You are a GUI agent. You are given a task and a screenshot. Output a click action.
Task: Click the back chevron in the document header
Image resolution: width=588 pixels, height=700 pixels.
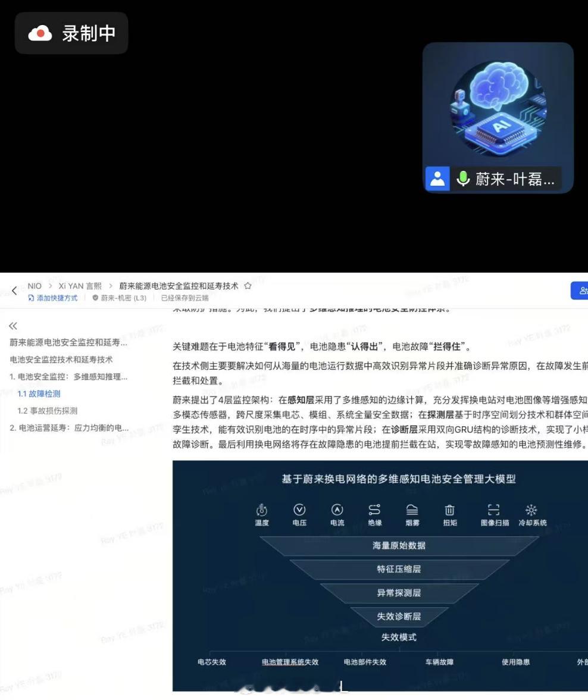tap(13, 290)
